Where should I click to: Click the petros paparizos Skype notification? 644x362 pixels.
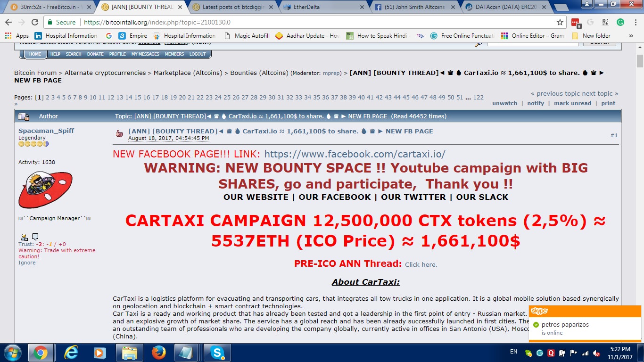coord(585,323)
